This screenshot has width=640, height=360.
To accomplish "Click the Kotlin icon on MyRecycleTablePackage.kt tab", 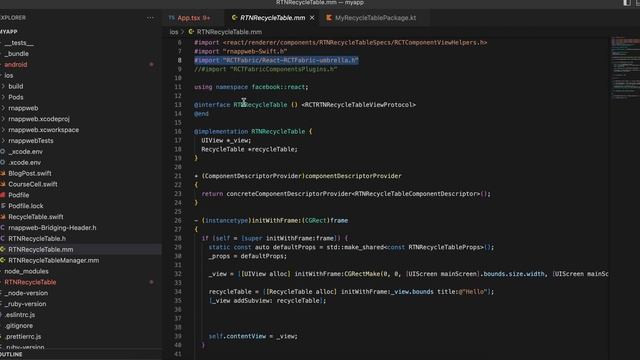I will point(329,18).
